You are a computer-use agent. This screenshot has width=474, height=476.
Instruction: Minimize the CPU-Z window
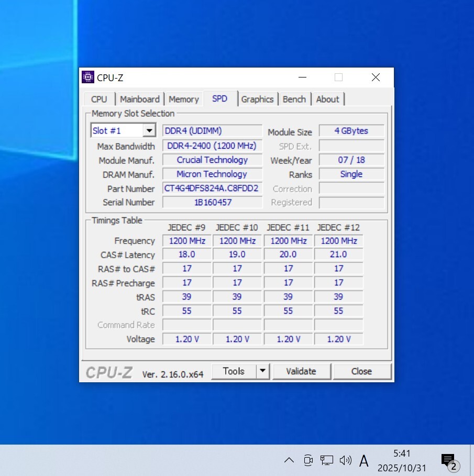303,78
